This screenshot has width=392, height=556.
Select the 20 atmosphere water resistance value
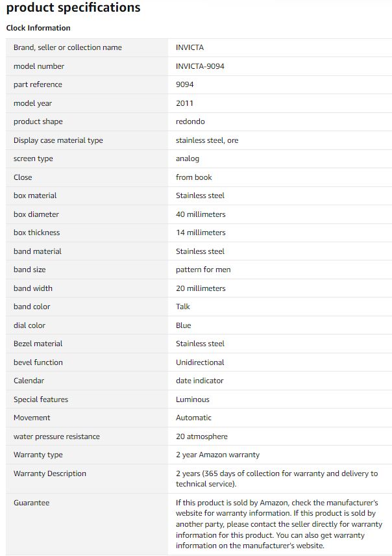202,436
